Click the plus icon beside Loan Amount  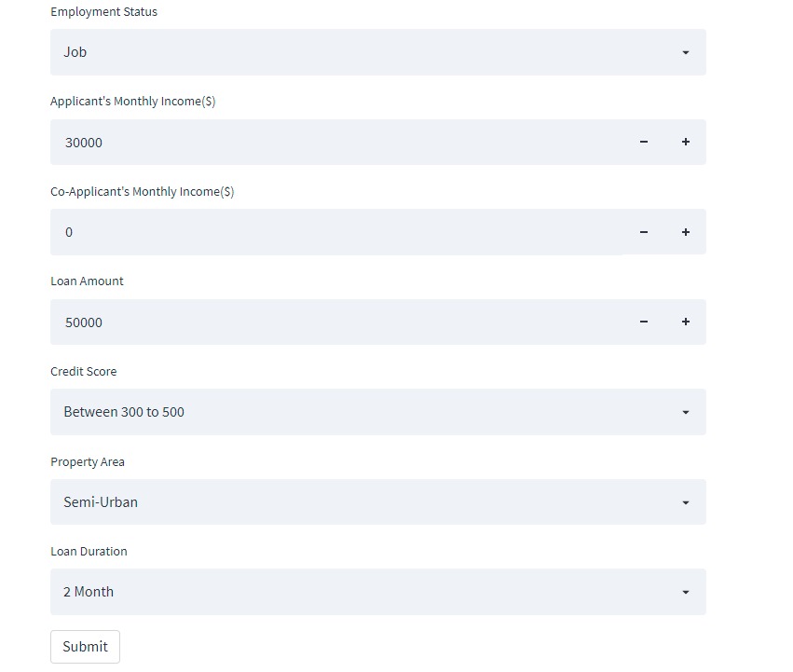tap(685, 322)
